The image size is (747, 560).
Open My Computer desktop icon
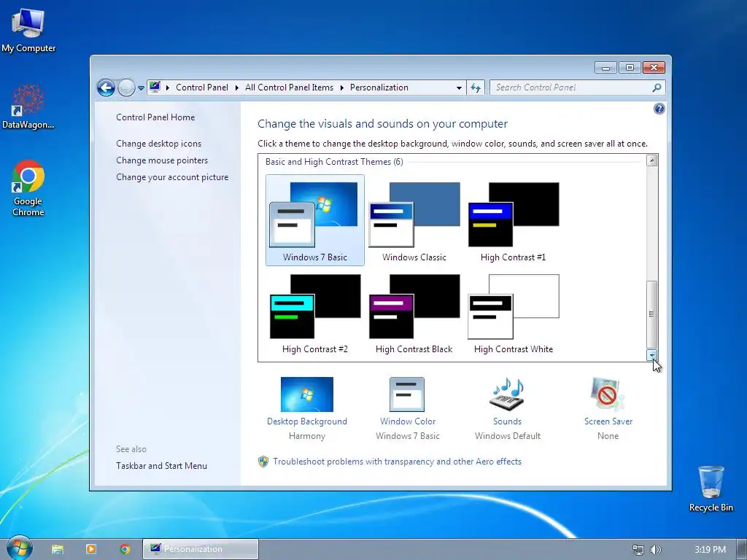(28, 30)
